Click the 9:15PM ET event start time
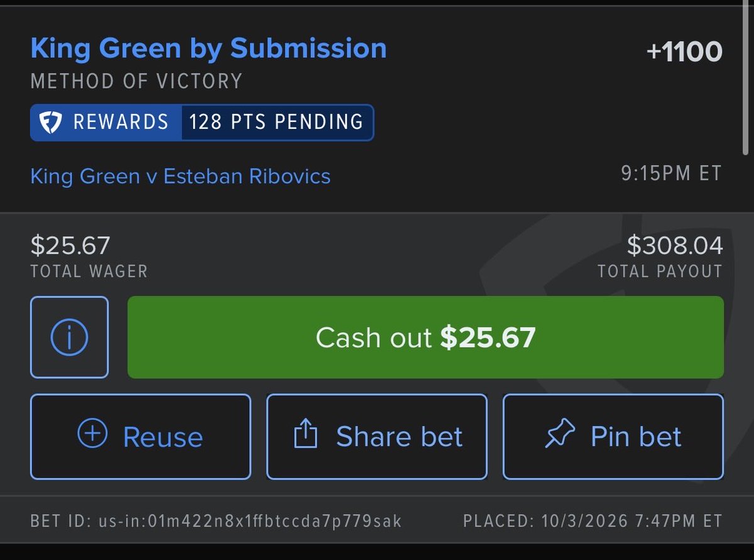The height and width of the screenshot is (560, 754). 672,173
